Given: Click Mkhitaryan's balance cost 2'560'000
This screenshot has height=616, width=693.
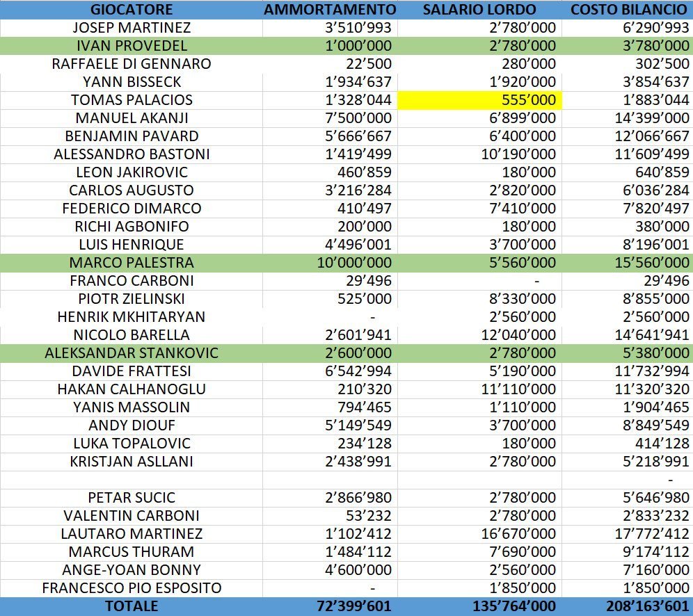Looking at the screenshot, I should (628, 318).
